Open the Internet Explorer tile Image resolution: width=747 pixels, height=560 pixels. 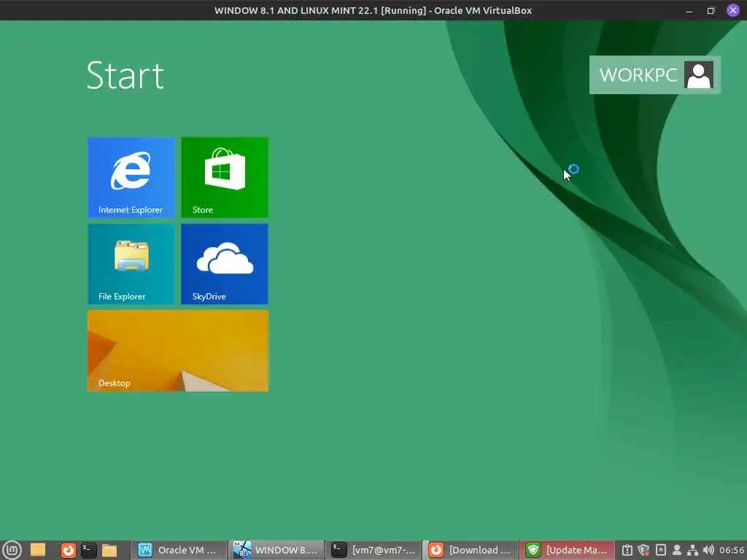131,177
